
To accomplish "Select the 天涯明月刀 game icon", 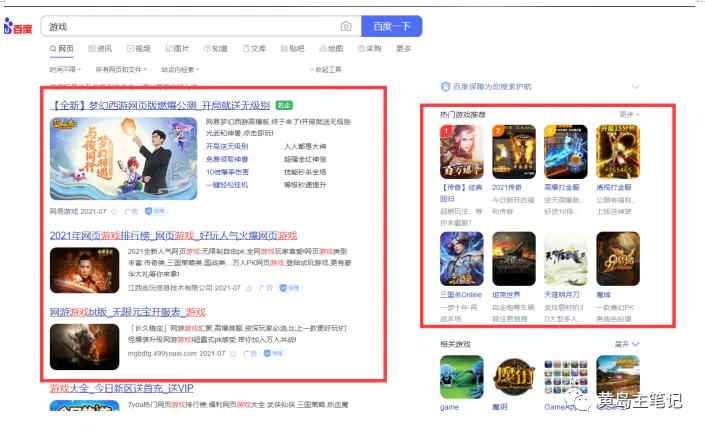I will tap(565, 260).
